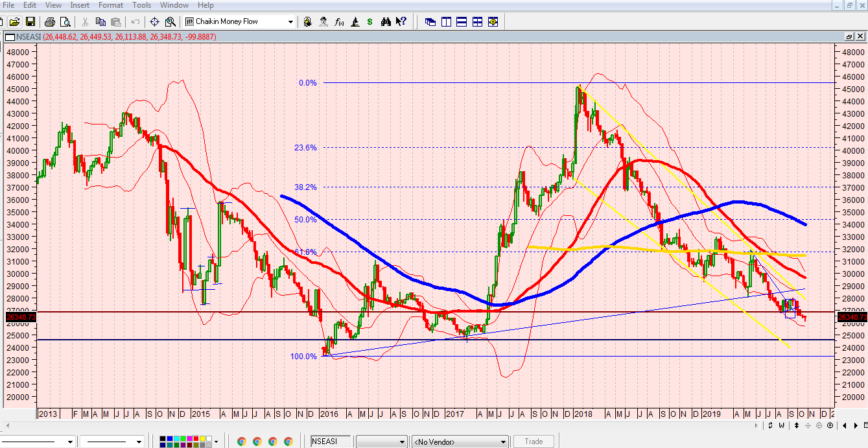The image size is (868, 448).
Task: Activate the crosshair pointer tool
Action: (154, 21)
